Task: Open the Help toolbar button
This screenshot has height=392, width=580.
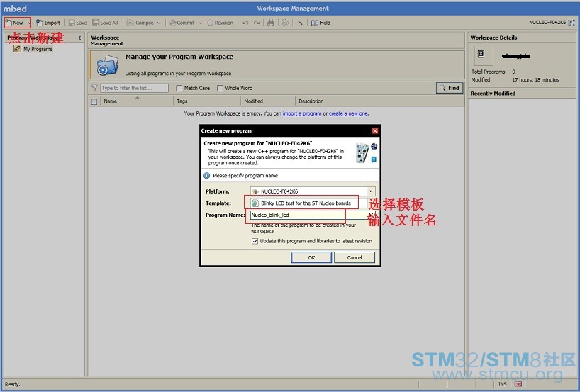Action: click(320, 23)
